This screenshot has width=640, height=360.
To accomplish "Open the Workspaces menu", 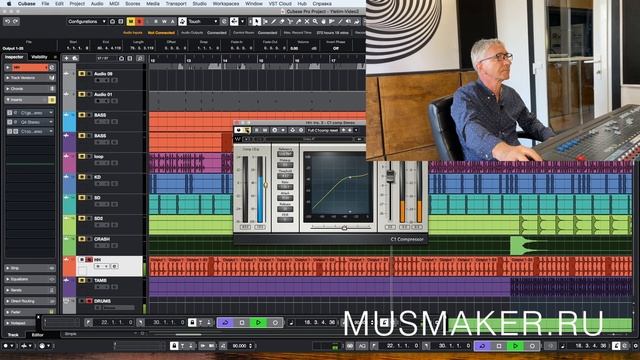I will 226,4.
